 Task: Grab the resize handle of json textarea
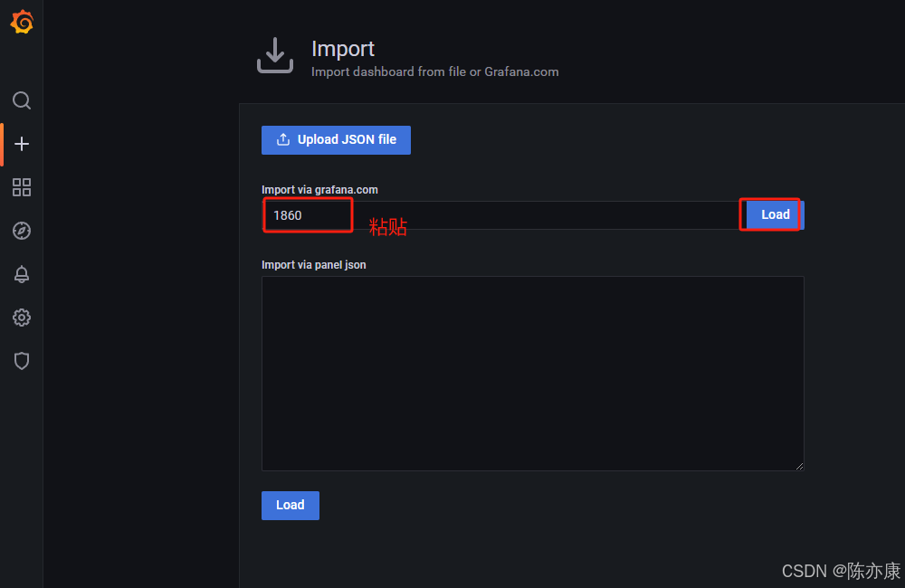tap(799, 466)
